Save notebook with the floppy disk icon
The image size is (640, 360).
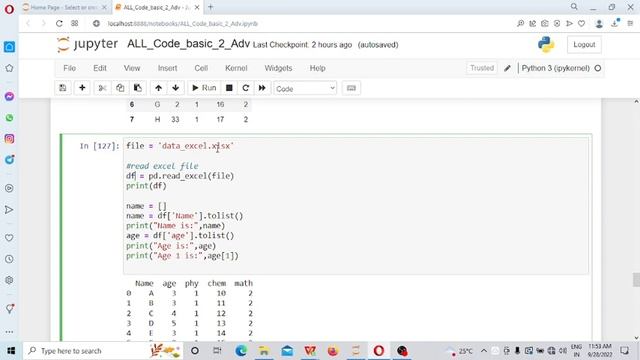click(63, 88)
